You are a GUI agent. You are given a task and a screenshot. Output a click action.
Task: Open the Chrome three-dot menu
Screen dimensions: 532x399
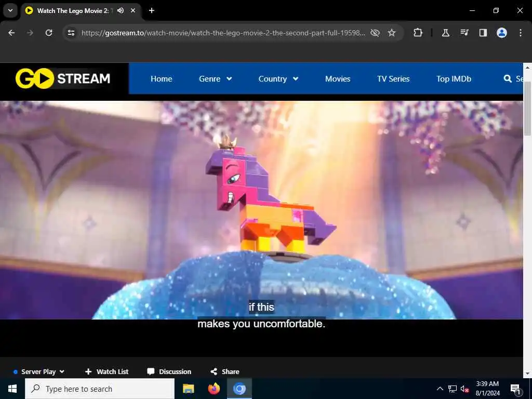point(521,33)
